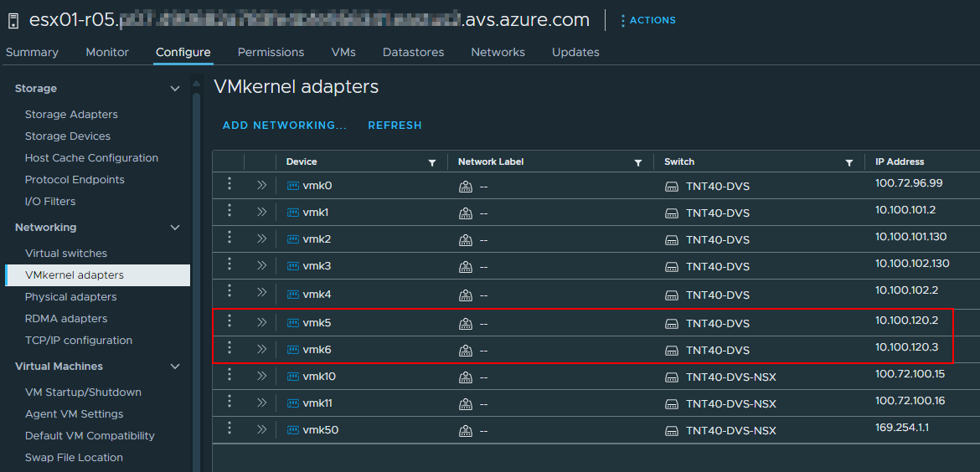The image size is (980, 472).
Task: Switch to the Networks tab
Action: pyautogui.click(x=498, y=53)
